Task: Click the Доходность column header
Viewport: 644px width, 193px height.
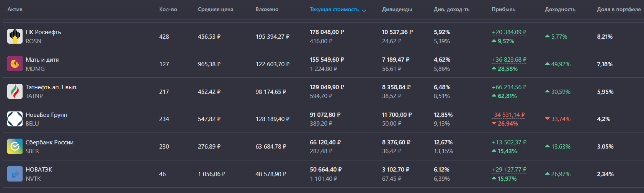Action: [x=560, y=10]
